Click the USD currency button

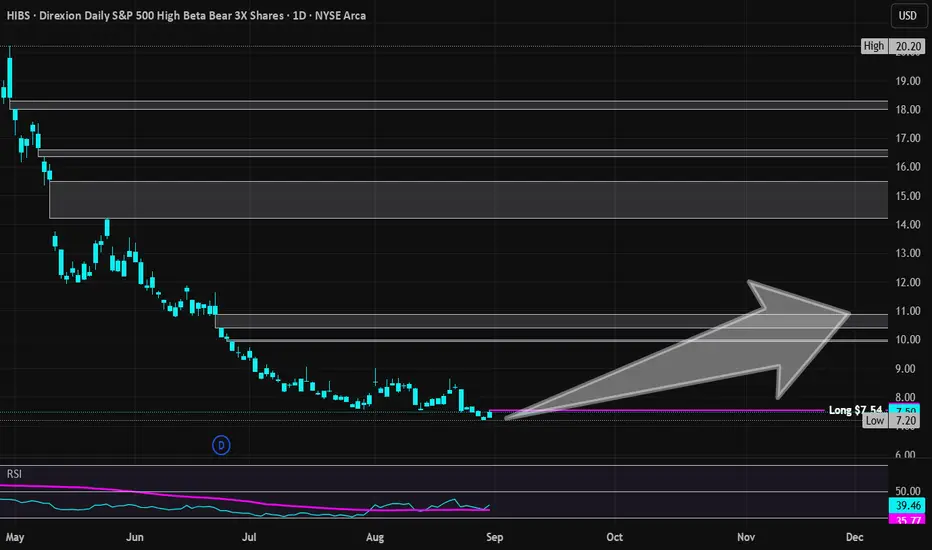pyautogui.click(x=907, y=15)
